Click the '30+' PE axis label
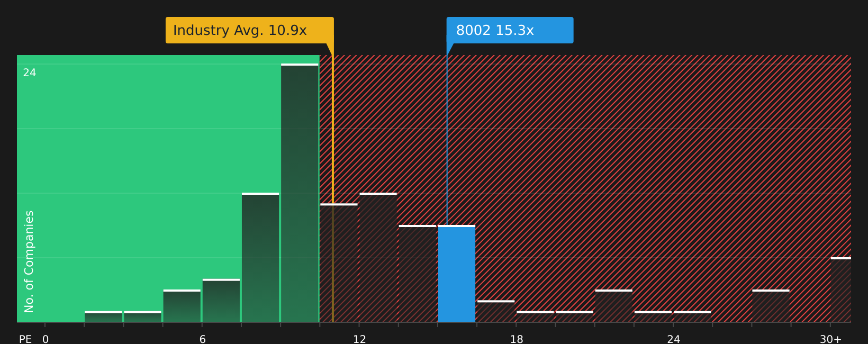This screenshot has width=868, height=344. [x=830, y=339]
